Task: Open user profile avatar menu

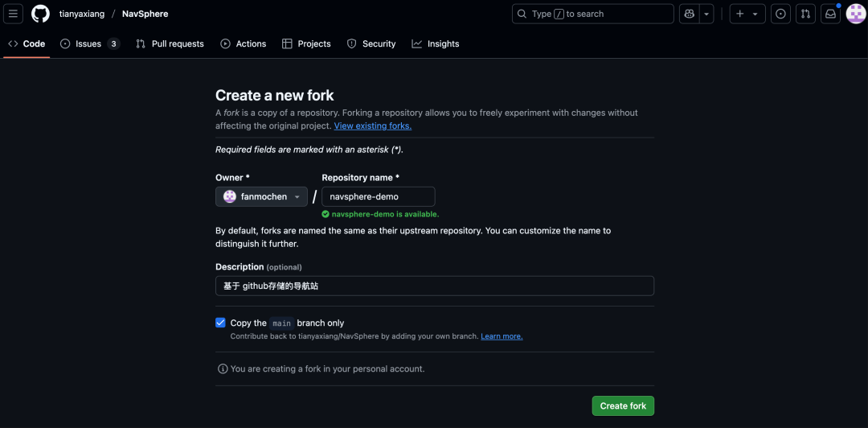Action: pyautogui.click(x=855, y=14)
